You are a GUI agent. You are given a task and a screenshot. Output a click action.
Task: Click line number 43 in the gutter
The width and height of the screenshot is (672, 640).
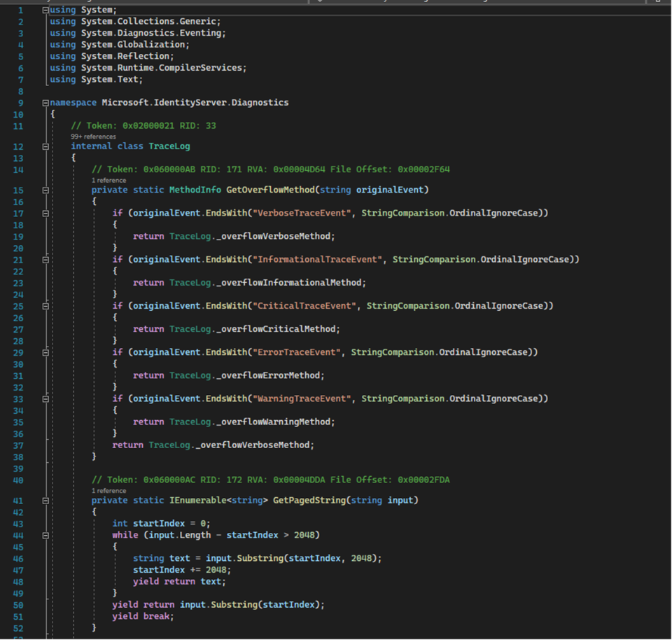pyautogui.click(x=18, y=523)
